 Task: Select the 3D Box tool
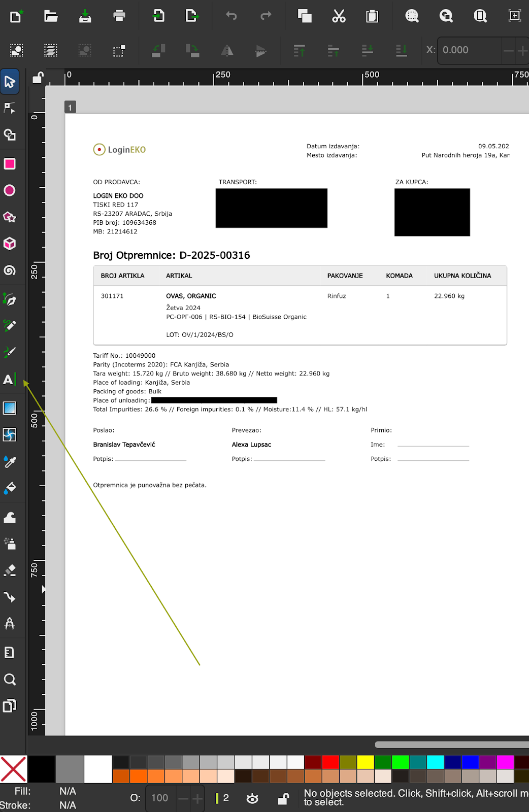10,244
